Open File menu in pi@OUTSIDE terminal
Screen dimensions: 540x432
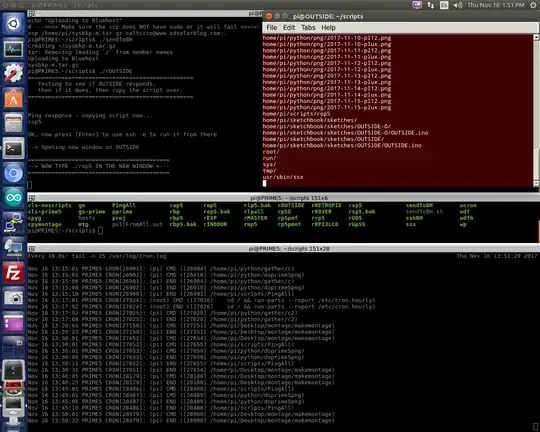pyautogui.click(x=272, y=28)
